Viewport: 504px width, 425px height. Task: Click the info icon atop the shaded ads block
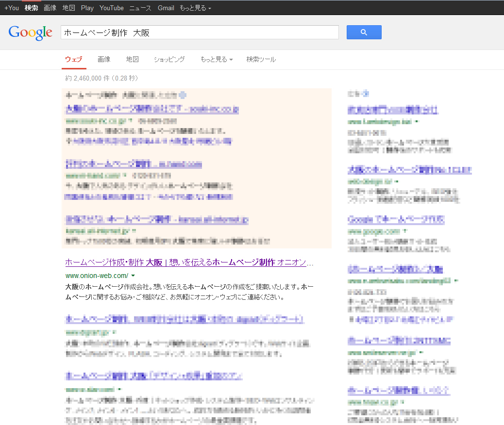(183, 95)
